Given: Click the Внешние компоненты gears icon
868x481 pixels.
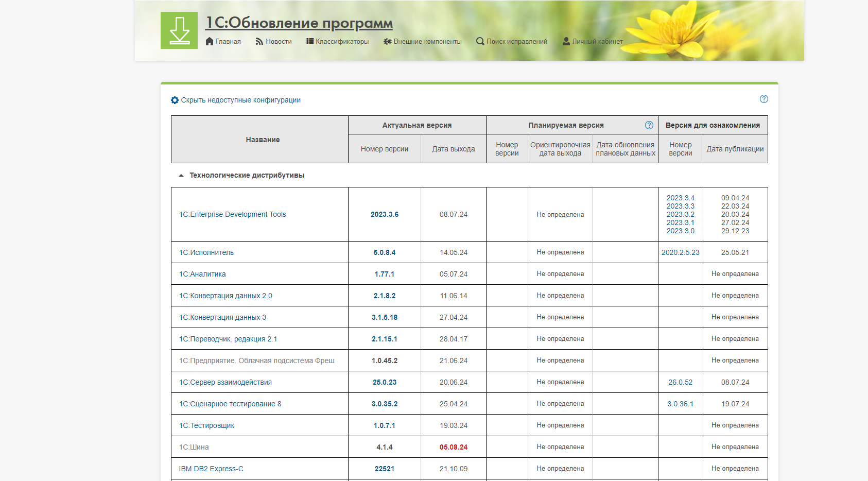Looking at the screenshot, I should pyautogui.click(x=388, y=41).
